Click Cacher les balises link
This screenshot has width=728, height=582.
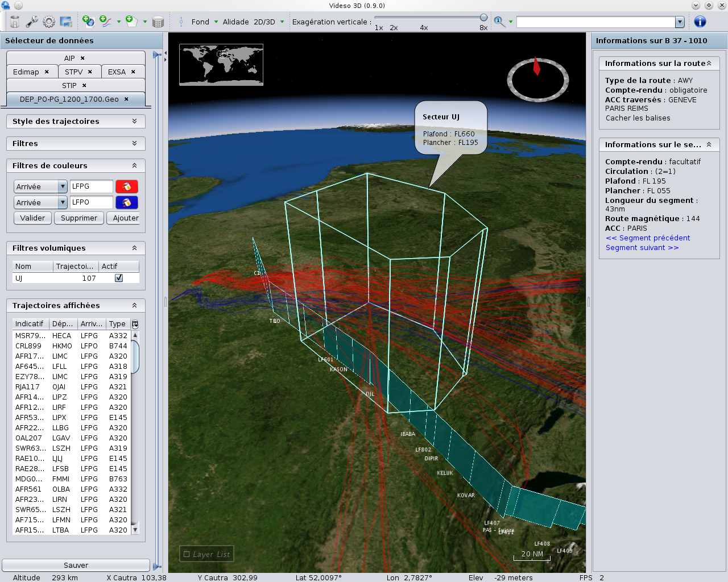pyautogui.click(x=638, y=118)
